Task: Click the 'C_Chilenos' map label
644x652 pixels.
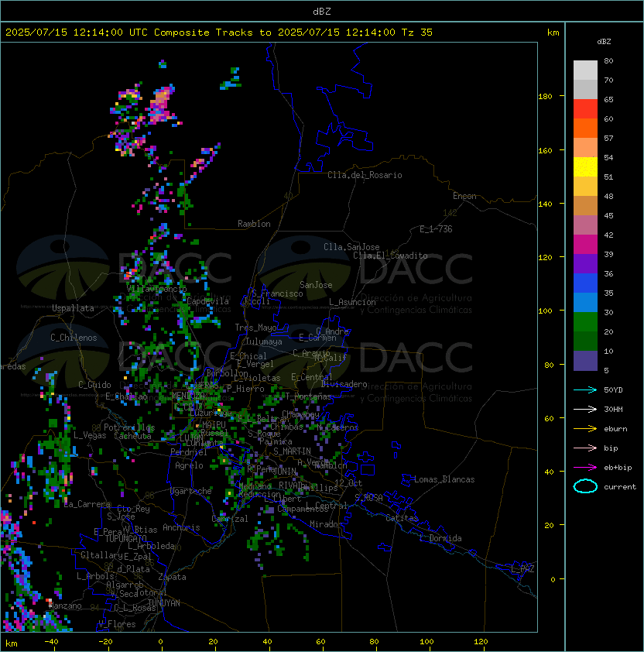Action: tap(74, 338)
